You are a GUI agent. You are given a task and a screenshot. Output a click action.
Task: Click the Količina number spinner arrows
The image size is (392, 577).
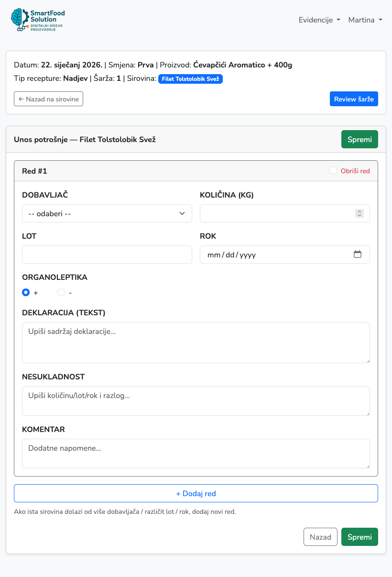(x=359, y=213)
